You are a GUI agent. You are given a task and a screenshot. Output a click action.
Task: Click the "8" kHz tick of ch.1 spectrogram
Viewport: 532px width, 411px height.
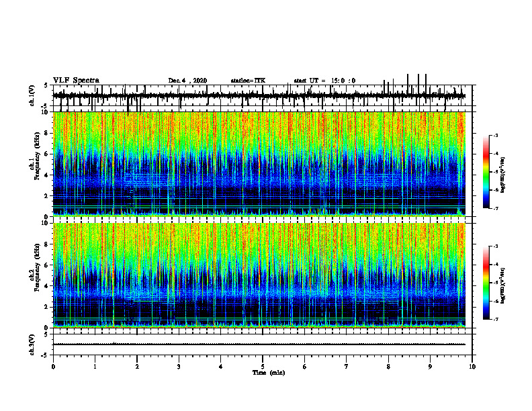click(x=48, y=133)
